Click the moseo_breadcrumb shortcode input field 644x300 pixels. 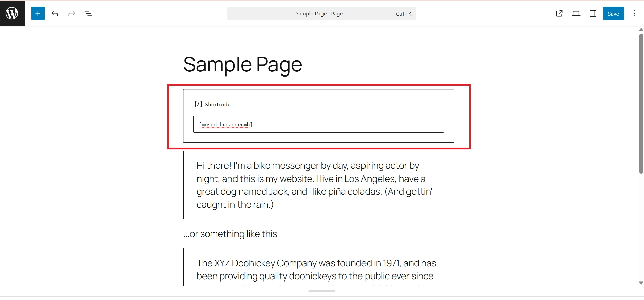(318, 124)
